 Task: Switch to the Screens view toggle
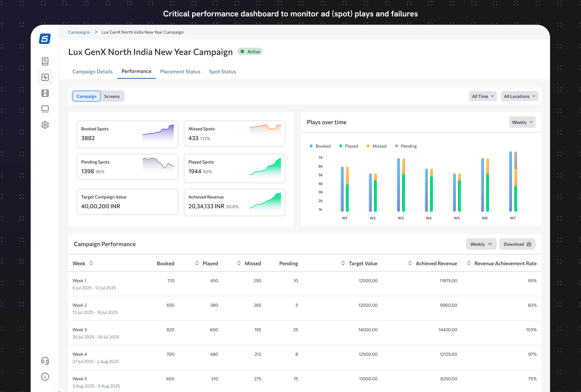[x=112, y=96]
